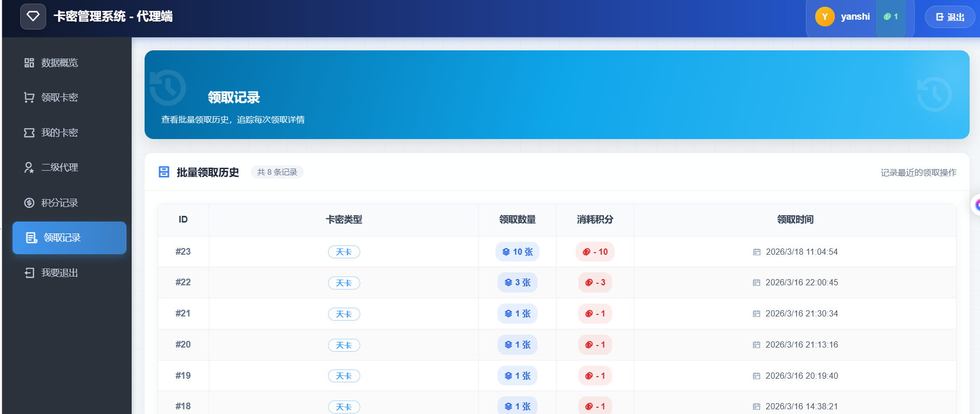Click the 领取记录 list icon in sidebar
The width and height of the screenshot is (980, 414).
32,238
